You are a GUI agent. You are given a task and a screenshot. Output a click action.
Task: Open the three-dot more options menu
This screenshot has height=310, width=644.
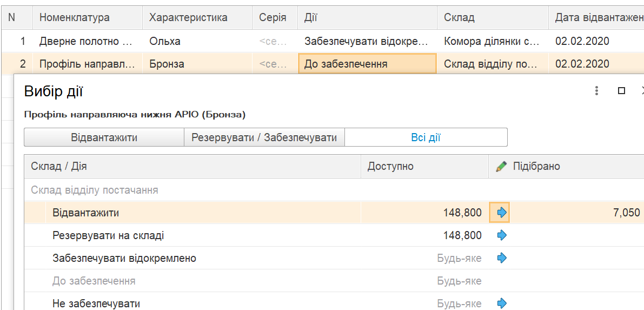pyautogui.click(x=596, y=91)
